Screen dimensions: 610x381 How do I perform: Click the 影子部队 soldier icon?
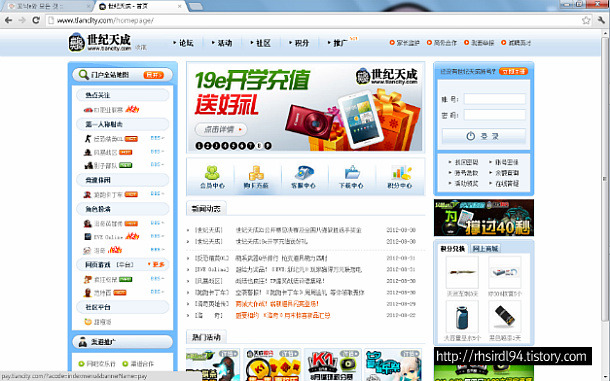[x=88, y=165]
